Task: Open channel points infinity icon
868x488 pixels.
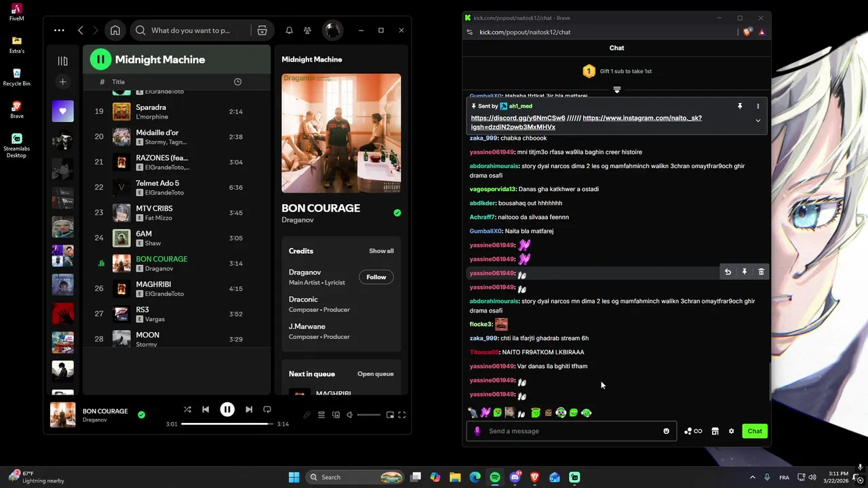Action: [693, 431]
